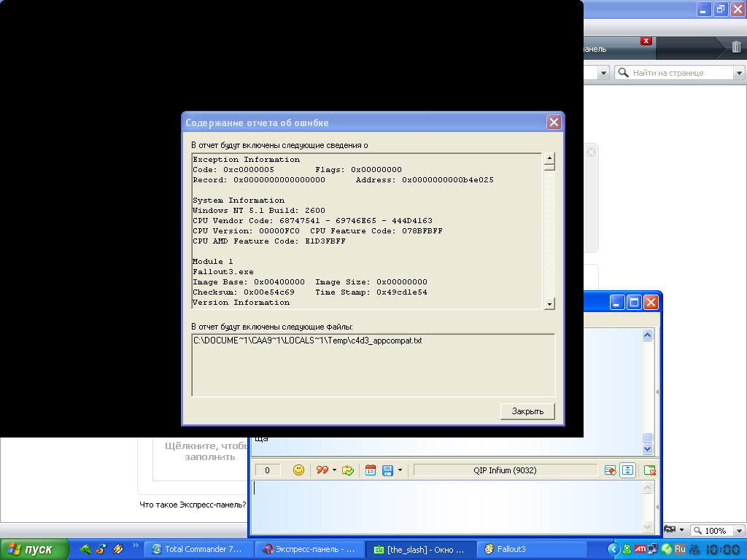Click the QIP red quote icon
This screenshot has height=560, width=747.
click(x=322, y=470)
